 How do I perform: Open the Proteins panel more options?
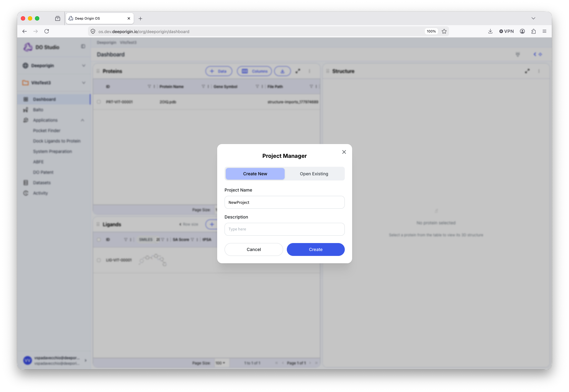coord(309,71)
